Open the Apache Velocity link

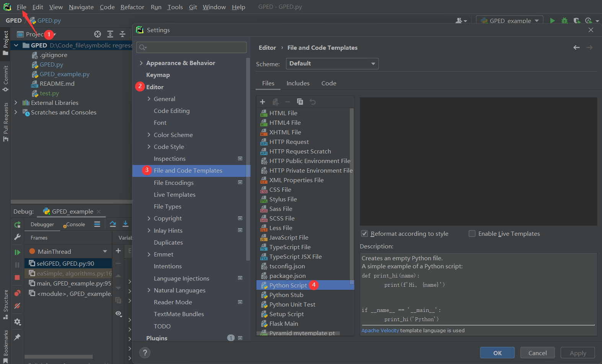[380, 330]
